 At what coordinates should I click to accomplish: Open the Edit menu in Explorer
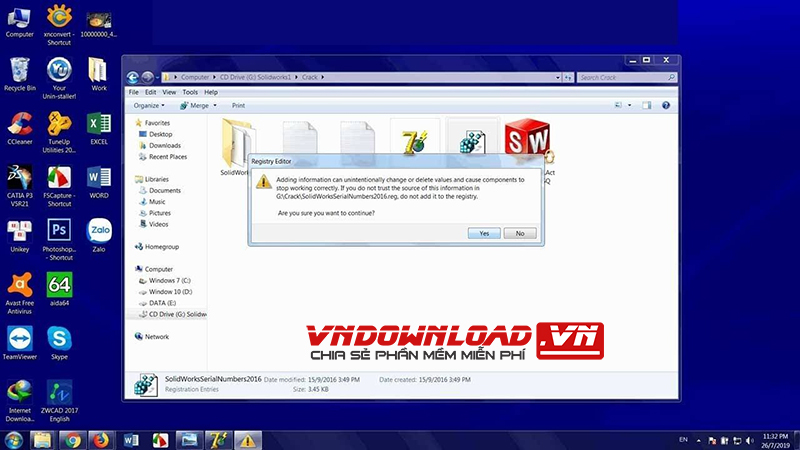pyautogui.click(x=151, y=92)
